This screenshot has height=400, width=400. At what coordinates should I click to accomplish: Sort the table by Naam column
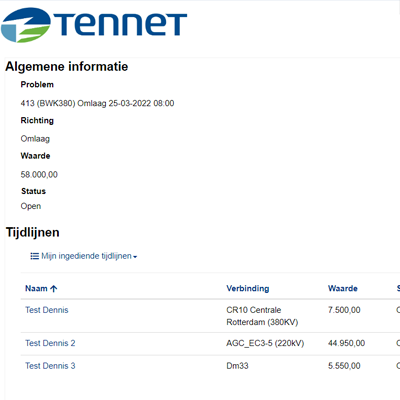36,288
